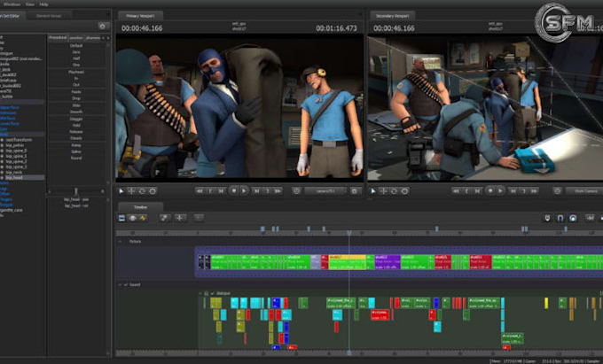Jump to first frame in Primary Viewport
The width and height of the screenshot is (603, 364).
tap(200, 190)
